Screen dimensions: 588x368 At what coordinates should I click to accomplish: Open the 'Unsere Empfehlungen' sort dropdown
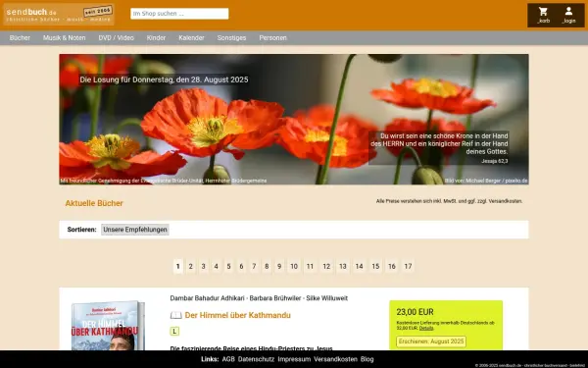click(x=135, y=230)
